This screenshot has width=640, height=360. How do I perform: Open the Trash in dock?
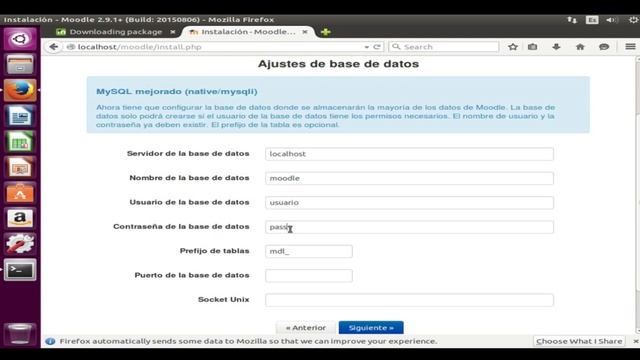[20, 333]
